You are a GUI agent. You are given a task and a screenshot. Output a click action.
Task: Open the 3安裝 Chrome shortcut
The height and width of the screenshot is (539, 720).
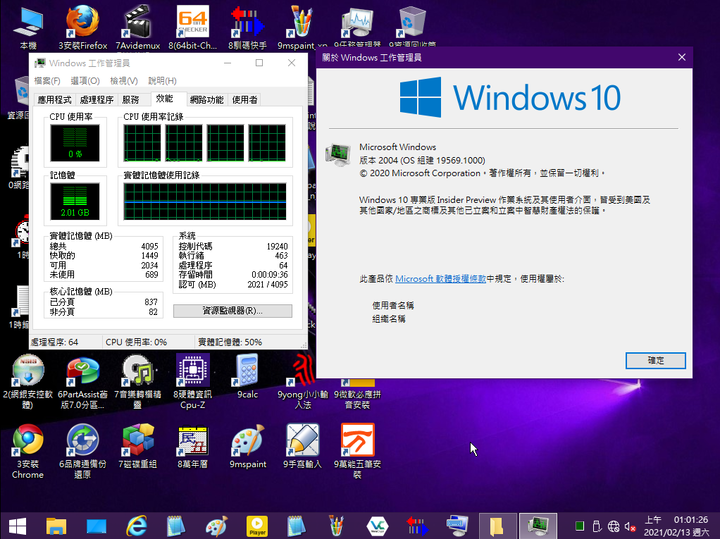pyautogui.click(x=28, y=452)
